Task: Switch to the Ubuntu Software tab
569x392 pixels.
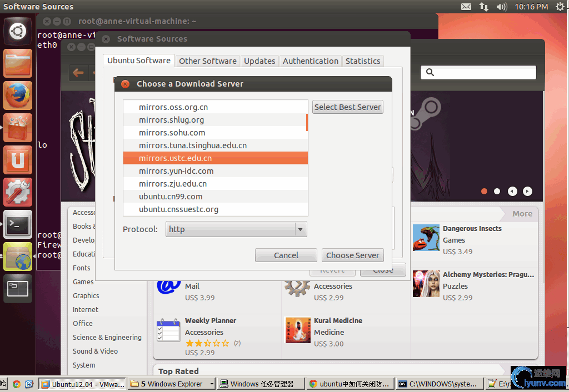Action: tap(138, 61)
